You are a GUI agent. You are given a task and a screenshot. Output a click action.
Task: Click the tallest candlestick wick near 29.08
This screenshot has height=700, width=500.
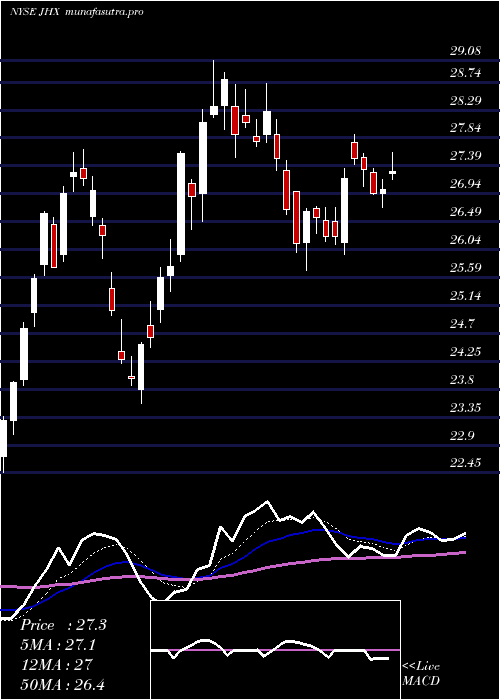coord(214,89)
